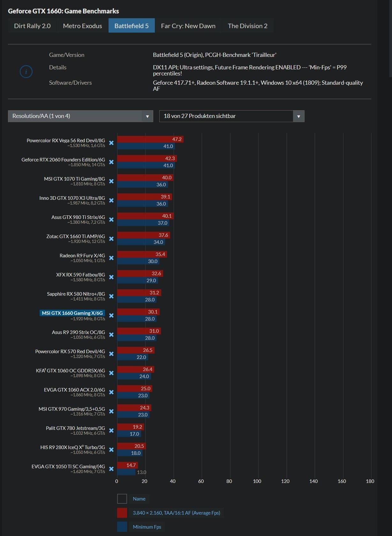The width and height of the screenshot is (392, 536).
Task: Click the 42.3 average fps bar
Action: coord(147,159)
